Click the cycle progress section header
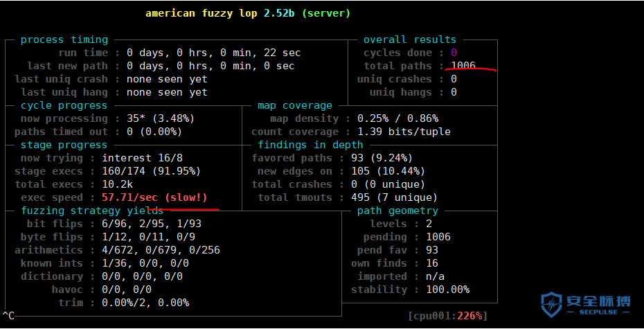Image resolution: width=644 pixels, height=329 pixels. (x=64, y=105)
